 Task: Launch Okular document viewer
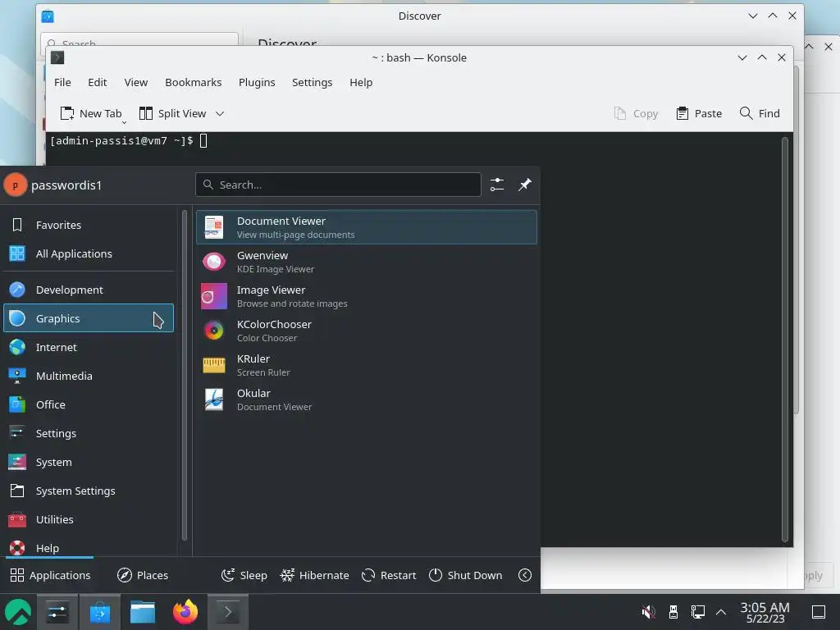367,399
